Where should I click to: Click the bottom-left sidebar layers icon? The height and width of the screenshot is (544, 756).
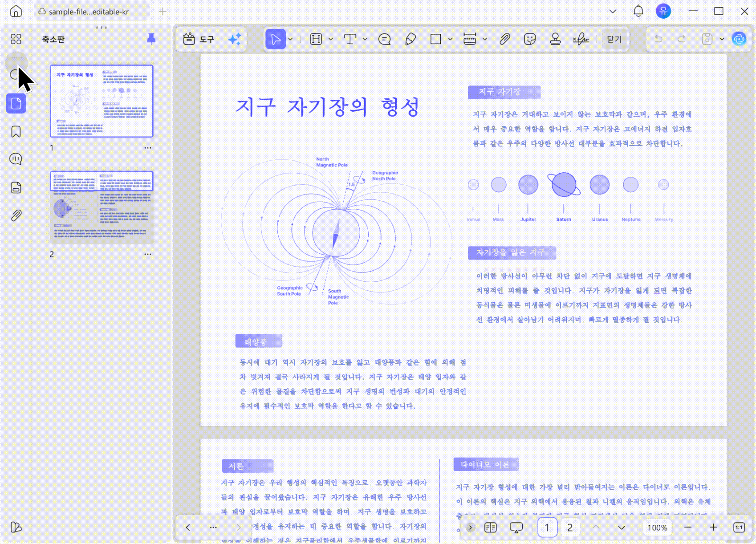16,527
